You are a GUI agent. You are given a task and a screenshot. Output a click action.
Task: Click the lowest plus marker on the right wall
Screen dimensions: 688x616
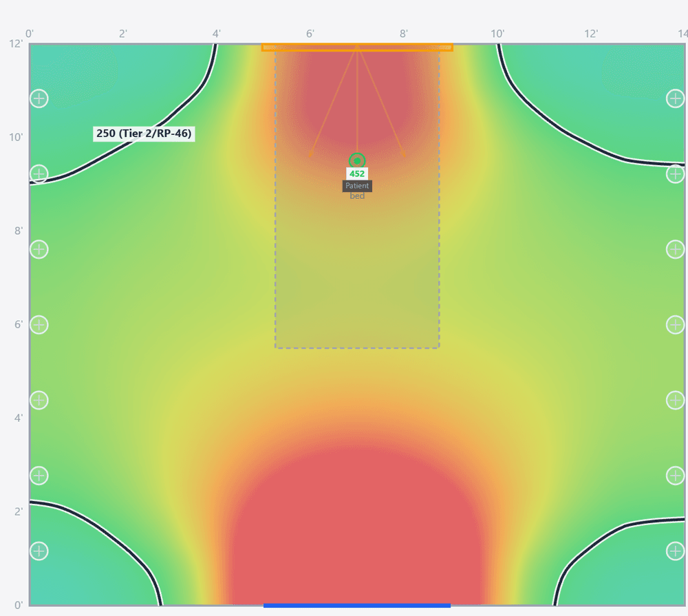click(x=676, y=551)
